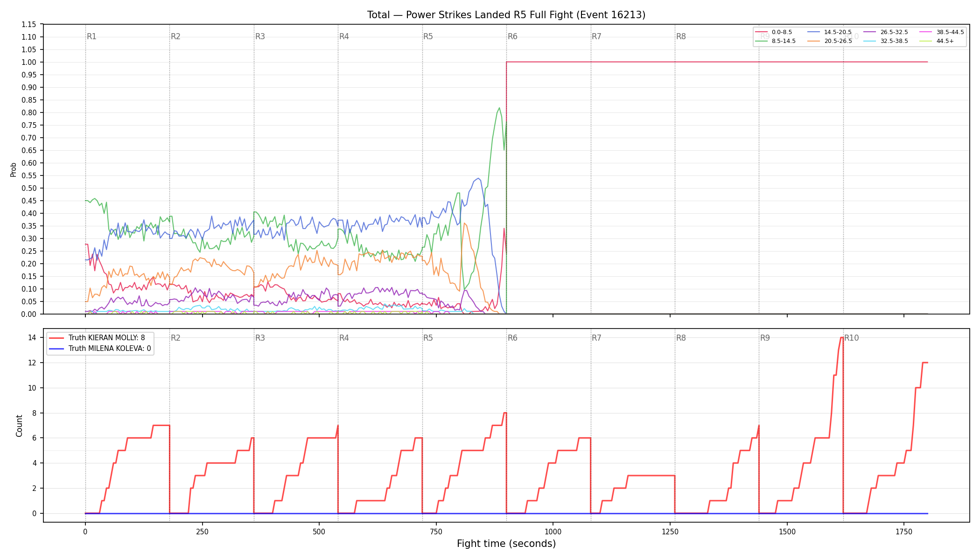Click the 1000 tick on the time axis
The image size is (980, 560).
(553, 532)
